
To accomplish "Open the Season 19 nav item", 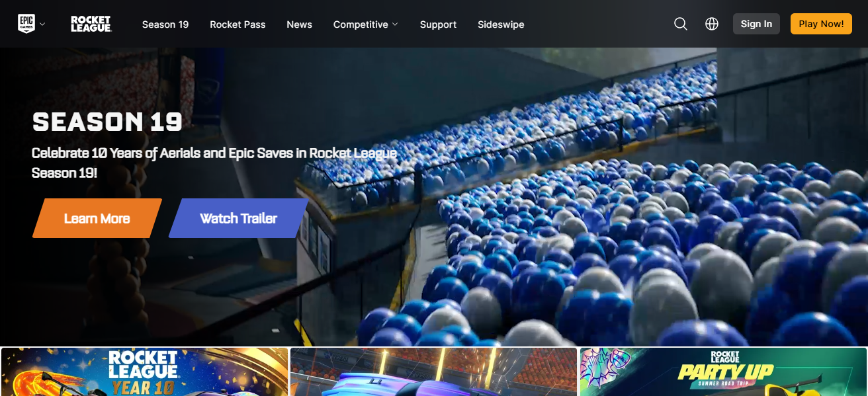I will pos(165,24).
